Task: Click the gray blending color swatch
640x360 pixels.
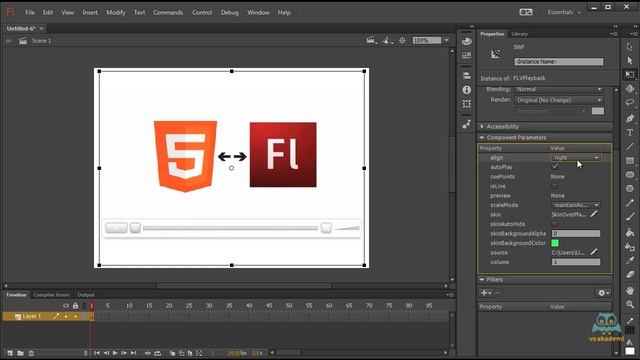Action: coord(598,111)
